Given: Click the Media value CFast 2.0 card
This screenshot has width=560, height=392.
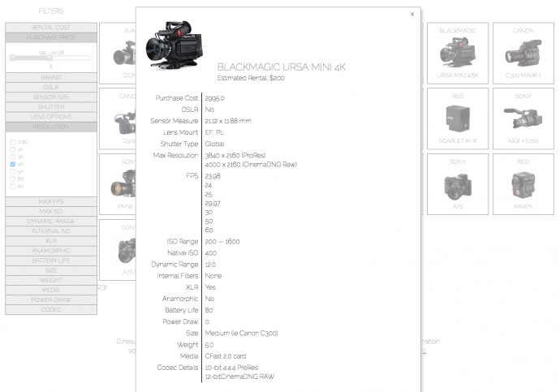Looking at the screenshot, I should pos(226,356).
